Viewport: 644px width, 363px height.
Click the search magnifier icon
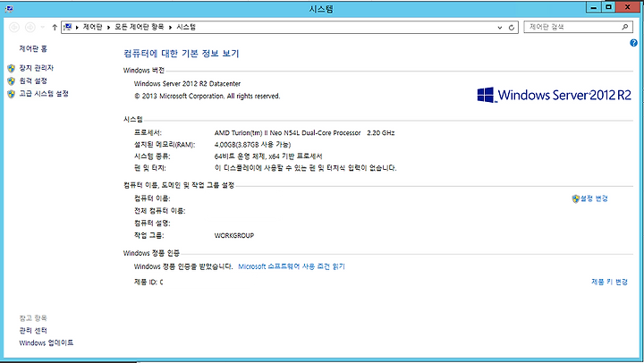coord(625,27)
